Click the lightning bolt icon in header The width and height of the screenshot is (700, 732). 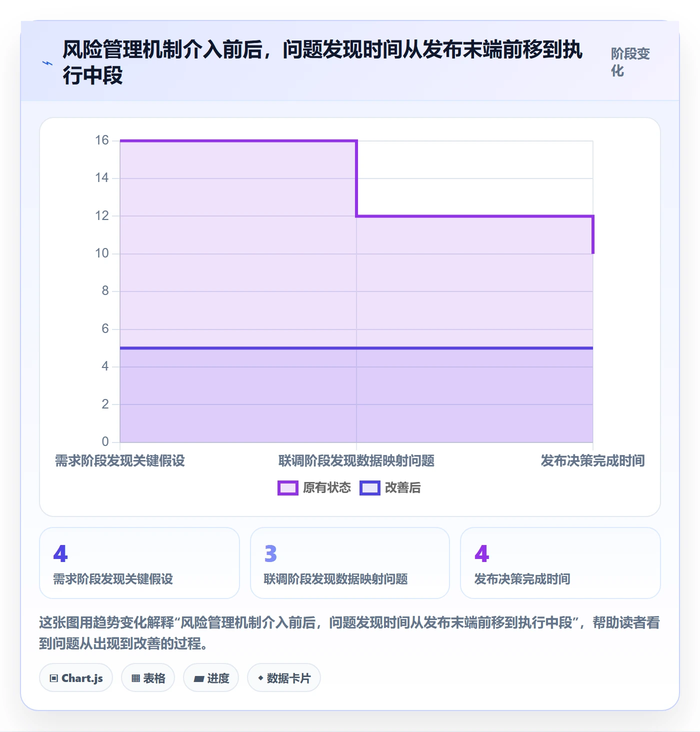tap(47, 63)
